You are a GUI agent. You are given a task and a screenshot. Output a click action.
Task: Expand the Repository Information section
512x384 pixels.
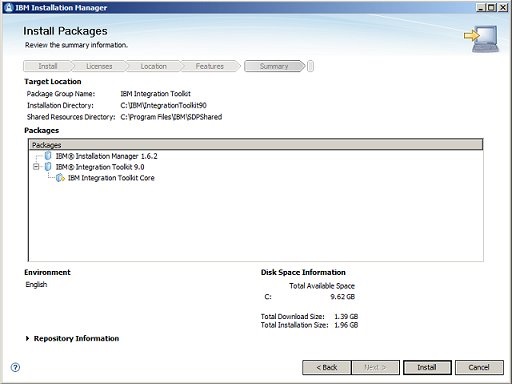click(x=27, y=338)
